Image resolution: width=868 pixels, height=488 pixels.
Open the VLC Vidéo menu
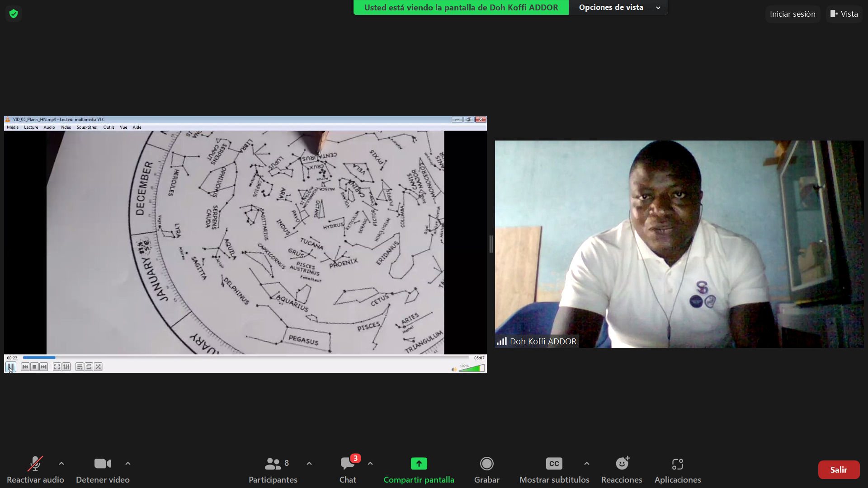click(66, 127)
